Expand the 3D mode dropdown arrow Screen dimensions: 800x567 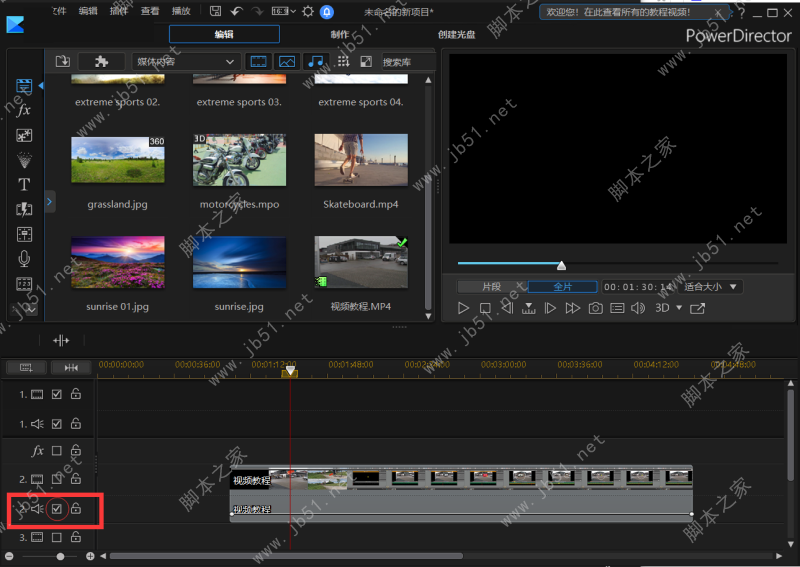pyautogui.click(x=679, y=308)
